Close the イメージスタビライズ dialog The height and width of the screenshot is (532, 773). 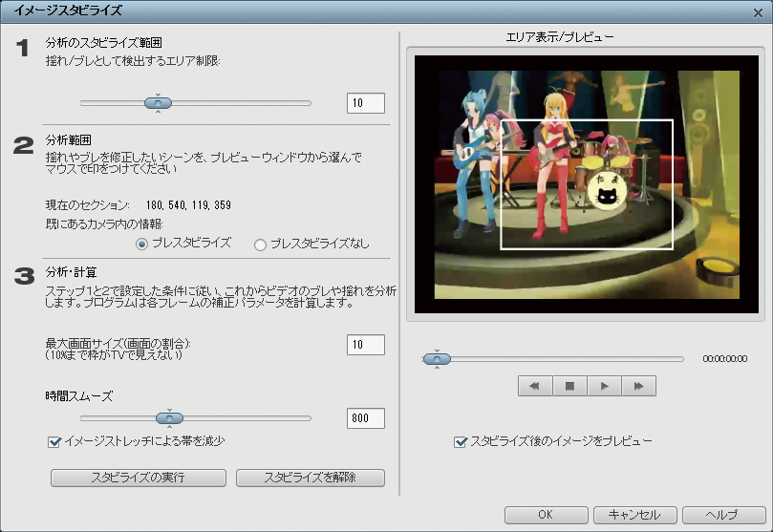click(x=759, y=12)
